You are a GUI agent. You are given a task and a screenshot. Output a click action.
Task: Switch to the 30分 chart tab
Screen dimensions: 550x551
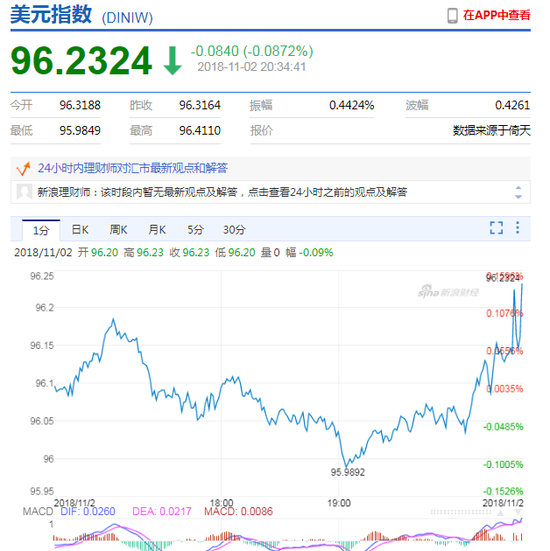234,230
